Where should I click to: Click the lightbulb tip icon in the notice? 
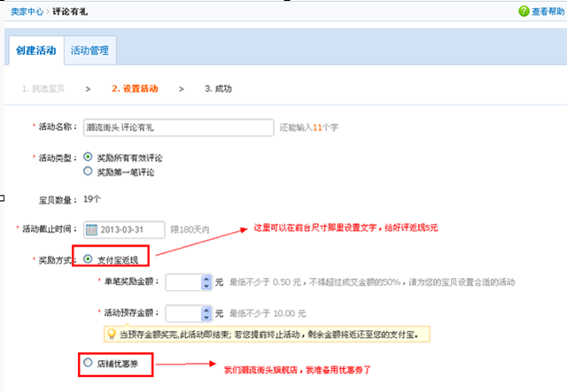coord(111,334)
